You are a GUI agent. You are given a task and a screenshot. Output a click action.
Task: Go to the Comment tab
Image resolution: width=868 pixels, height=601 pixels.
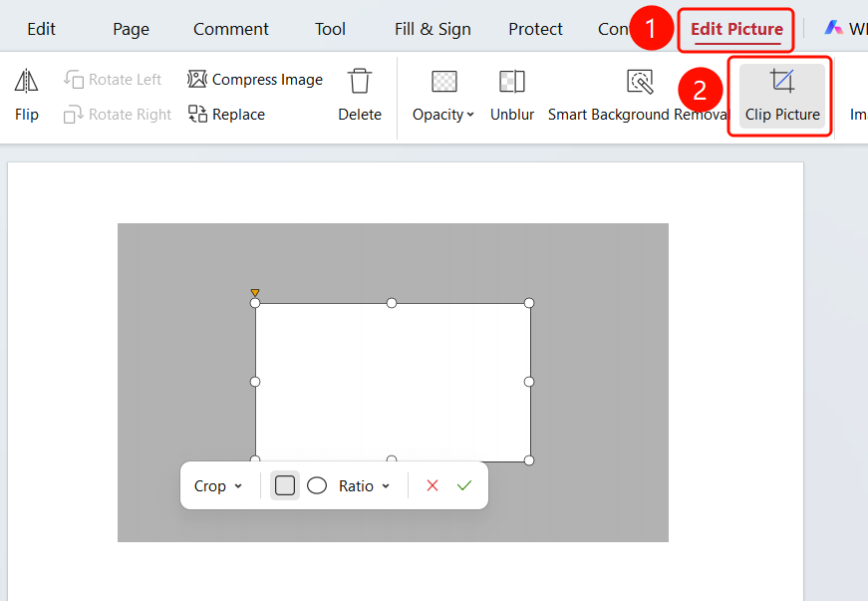point(231,29)
